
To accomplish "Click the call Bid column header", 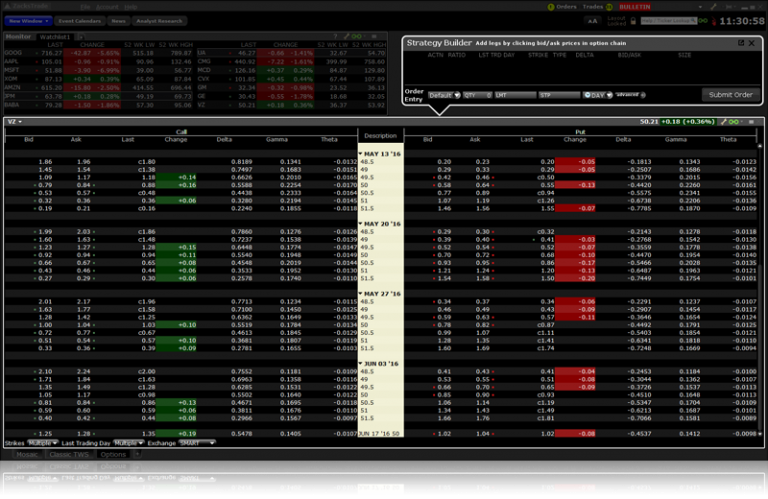I will (28, 140).
